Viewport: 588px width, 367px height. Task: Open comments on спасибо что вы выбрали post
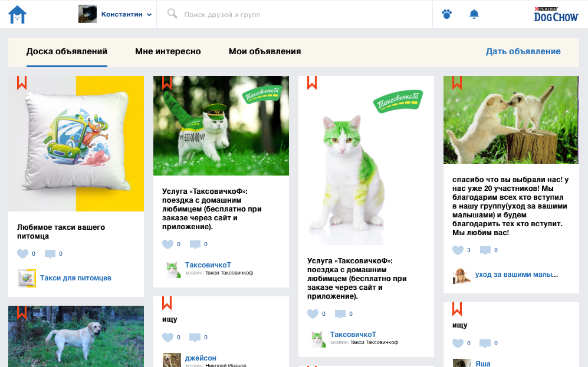click(485, 250)
